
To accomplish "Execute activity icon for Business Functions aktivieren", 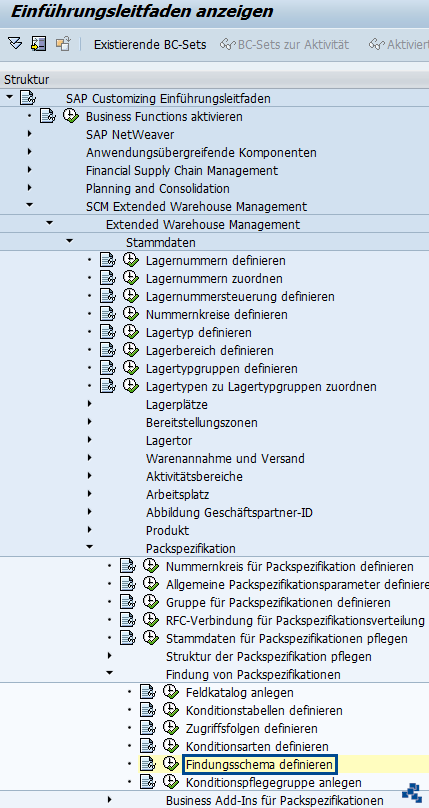I will click(x=71, y=116).
